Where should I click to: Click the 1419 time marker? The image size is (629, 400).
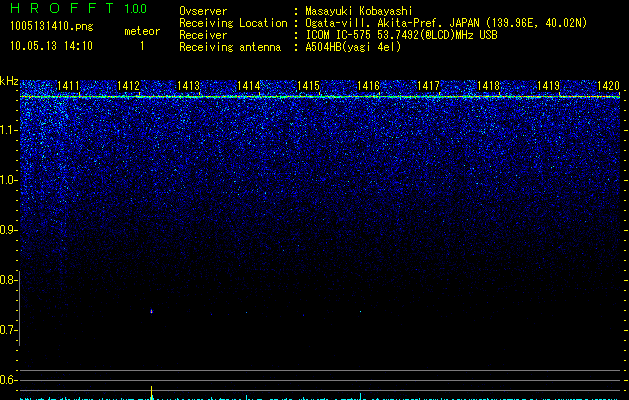point(548,86)
